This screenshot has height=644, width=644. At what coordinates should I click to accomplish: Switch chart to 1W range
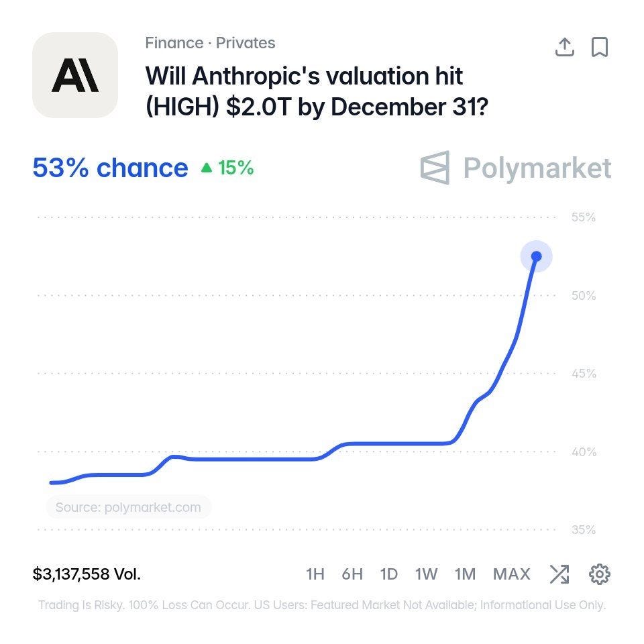[426, 574]
